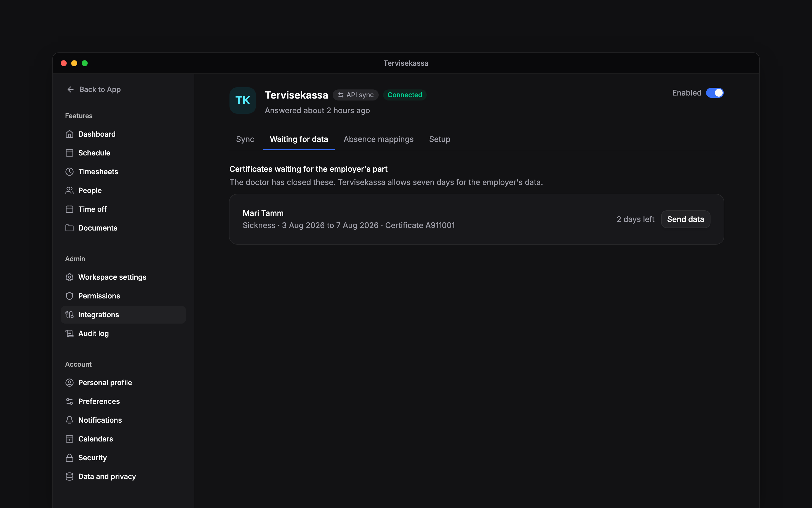Toggle the Enabled switch off
Screen dimensions: 812x508
[x=715, y=93]
